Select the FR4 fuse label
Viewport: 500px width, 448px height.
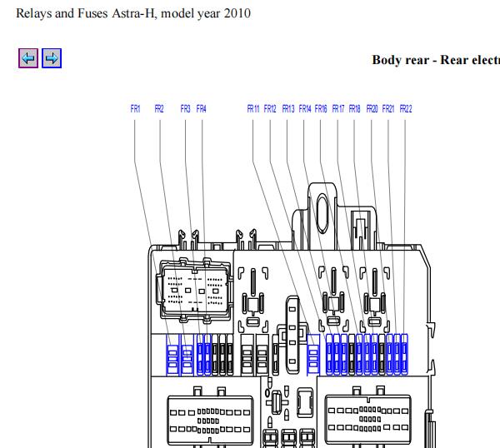(201, 109)
